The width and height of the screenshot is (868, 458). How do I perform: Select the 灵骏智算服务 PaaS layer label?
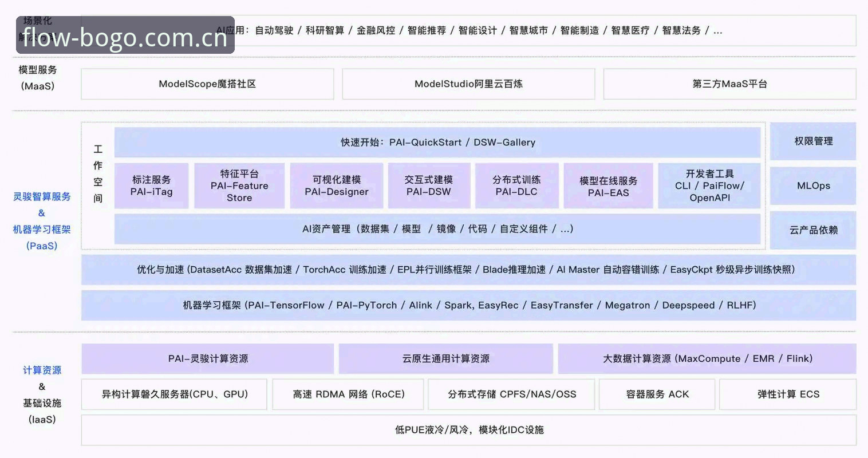[x=42, y=221]
